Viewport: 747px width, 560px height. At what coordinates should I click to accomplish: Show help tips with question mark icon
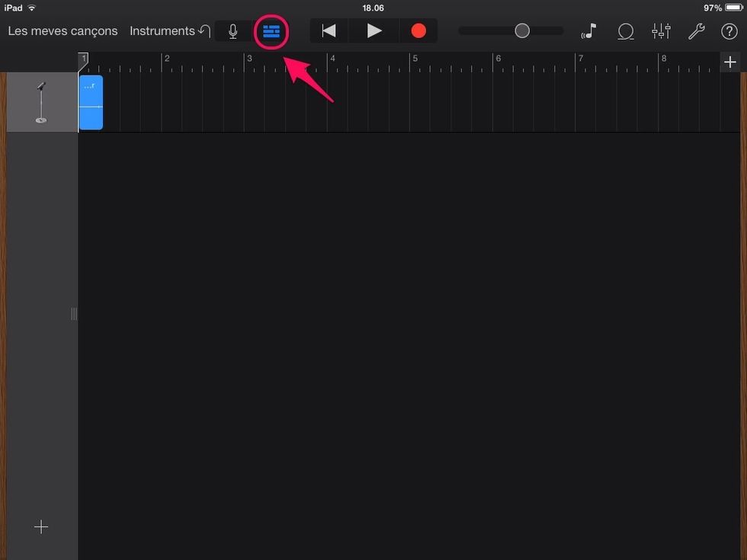pyautogui.click(x=729, y=31)
